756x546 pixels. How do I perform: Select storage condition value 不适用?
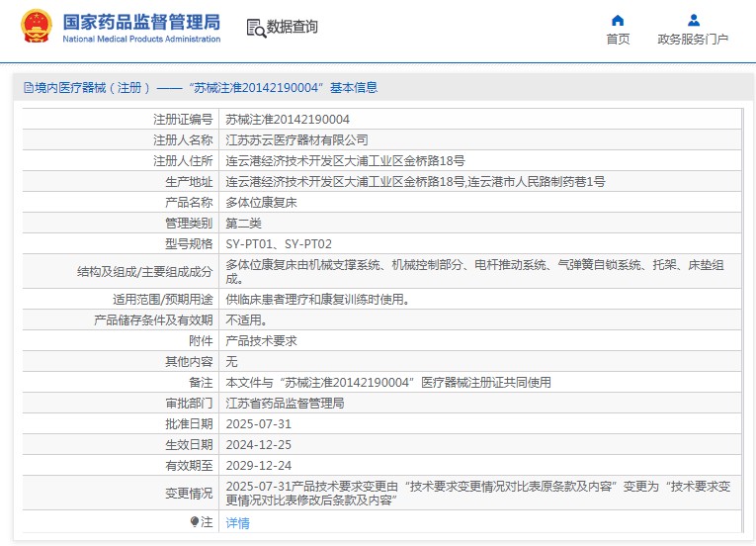(x=246, y=320)
